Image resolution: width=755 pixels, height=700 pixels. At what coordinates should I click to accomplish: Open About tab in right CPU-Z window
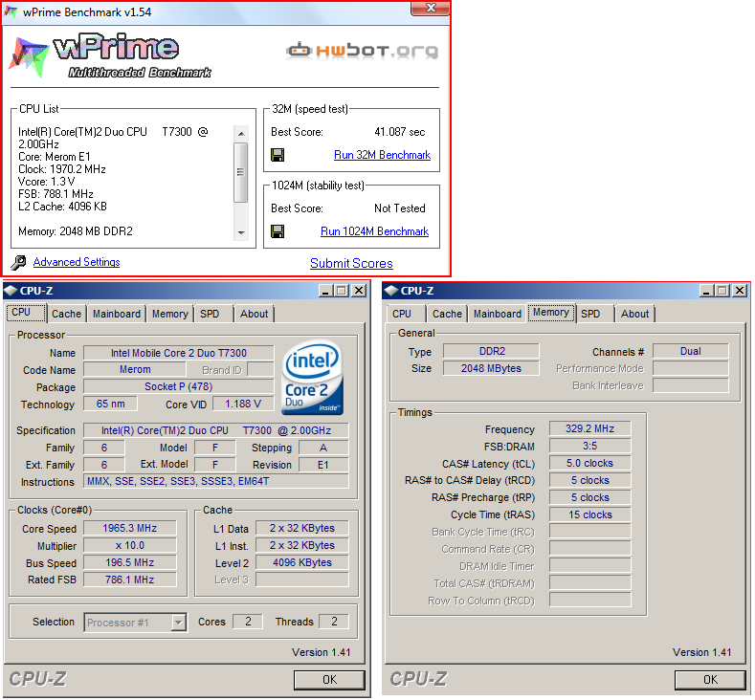[634, 315]
